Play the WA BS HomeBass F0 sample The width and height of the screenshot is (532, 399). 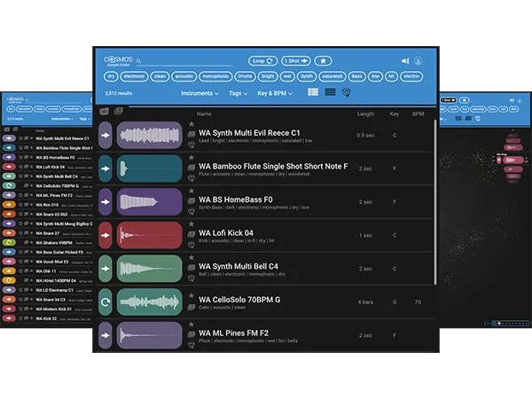pos(106,202)
